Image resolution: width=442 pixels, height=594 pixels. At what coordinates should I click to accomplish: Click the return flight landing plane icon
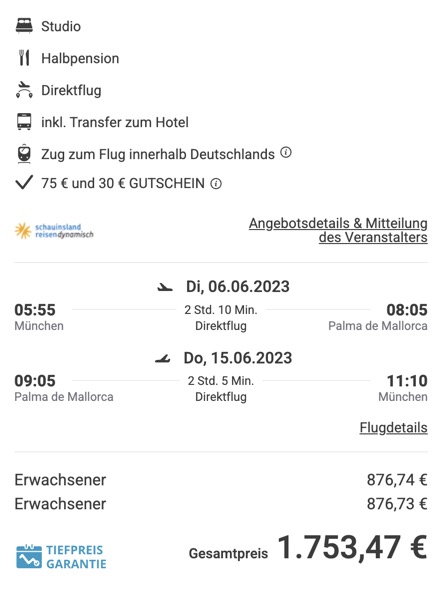pos(163,358)
